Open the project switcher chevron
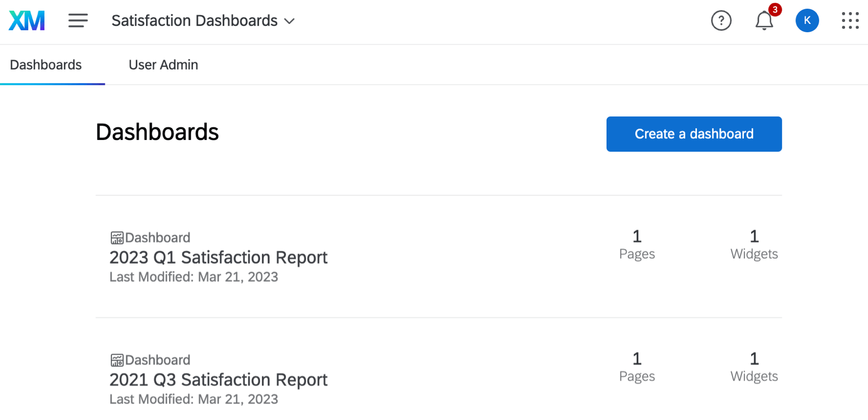Screen dimensions: 868x420 [x=289, y=21]
